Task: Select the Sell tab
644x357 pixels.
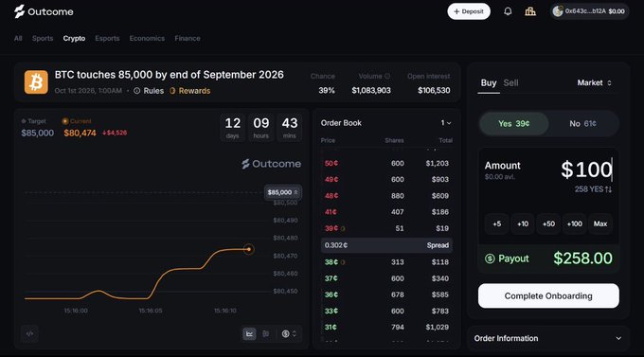Action: (x=510, y=83)
